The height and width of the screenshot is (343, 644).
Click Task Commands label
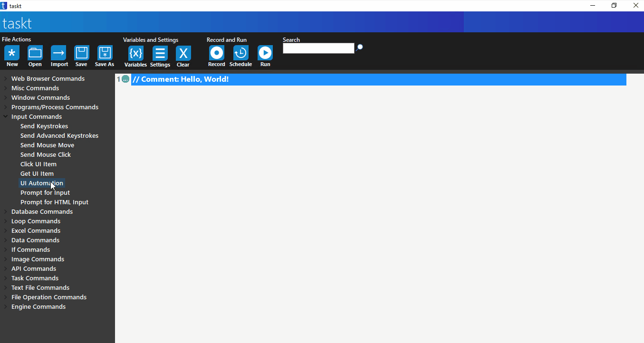pyautogui.click(x=35, y=278)
